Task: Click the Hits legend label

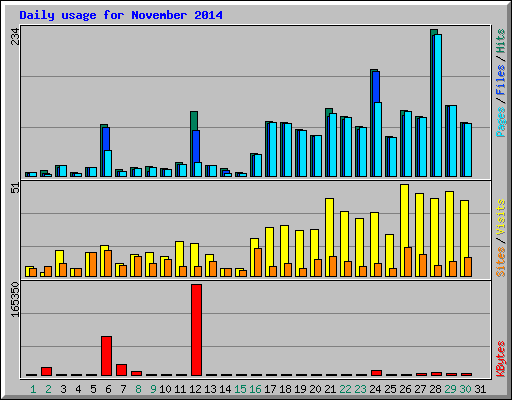Action: pyautogui.click(x=500, y=41)
